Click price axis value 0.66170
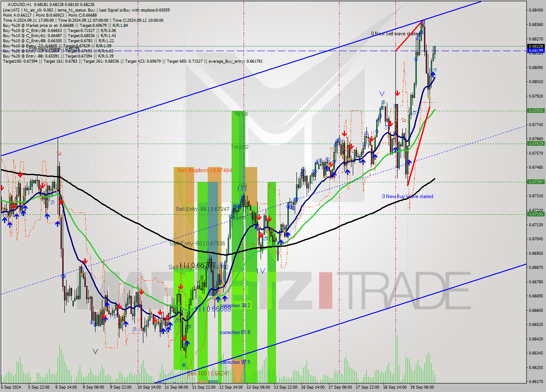Screen dimensions: 546x392 pos(535,381)
